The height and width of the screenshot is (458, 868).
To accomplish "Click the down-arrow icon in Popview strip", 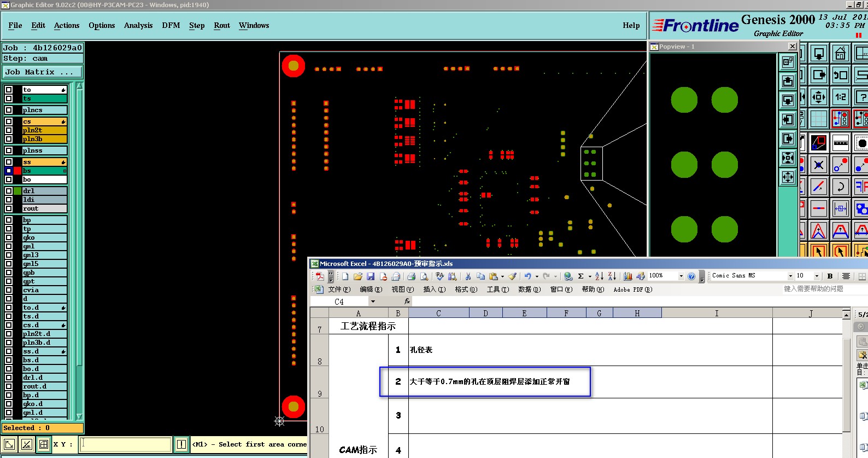I will coord(788,100).
